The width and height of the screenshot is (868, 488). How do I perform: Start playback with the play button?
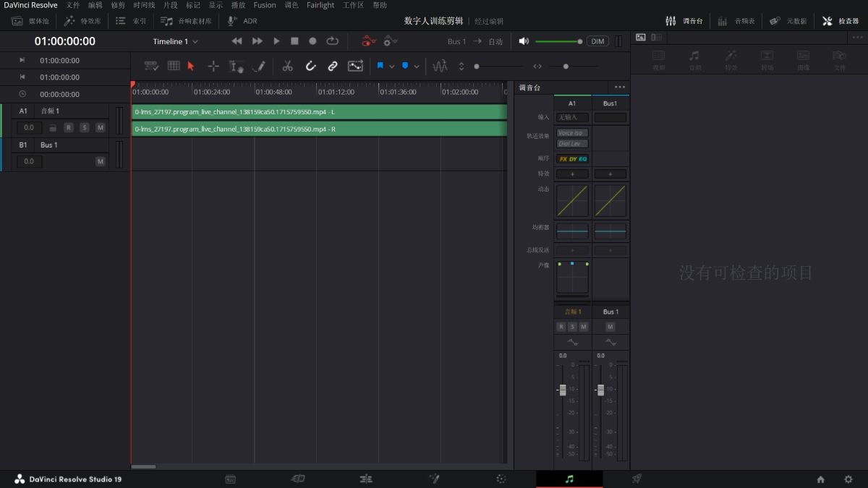(276, 41)
